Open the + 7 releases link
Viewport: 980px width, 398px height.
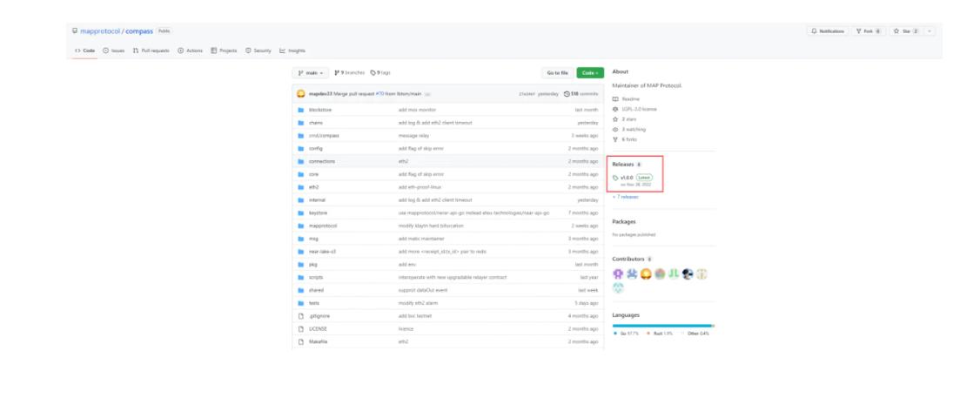pos(625,197)
